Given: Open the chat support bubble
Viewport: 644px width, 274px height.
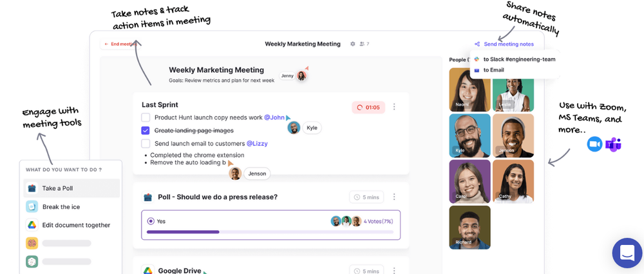Looking at the screenshot, I should pyautogui.click(x=627, y=253).
